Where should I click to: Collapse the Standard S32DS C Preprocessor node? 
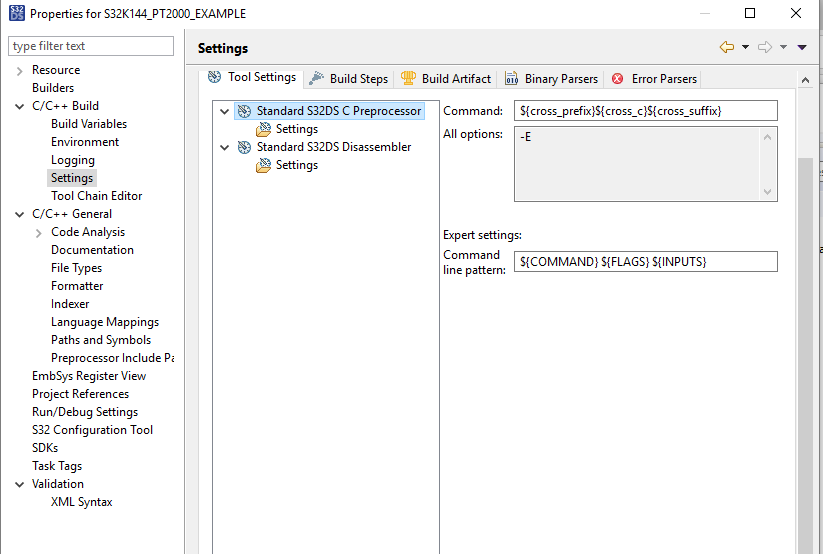tap(224, 111)
